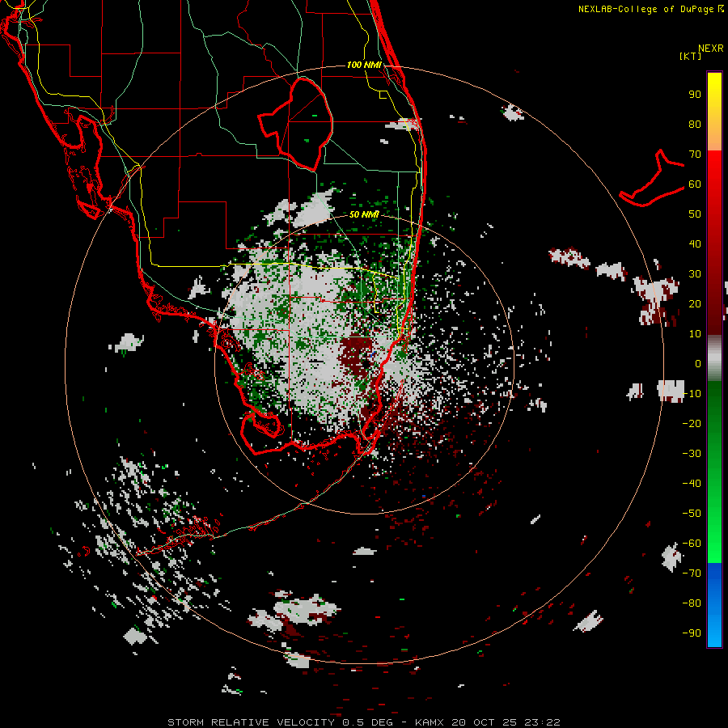Select the 30 value on velocity scale

[x=695, y=274]
